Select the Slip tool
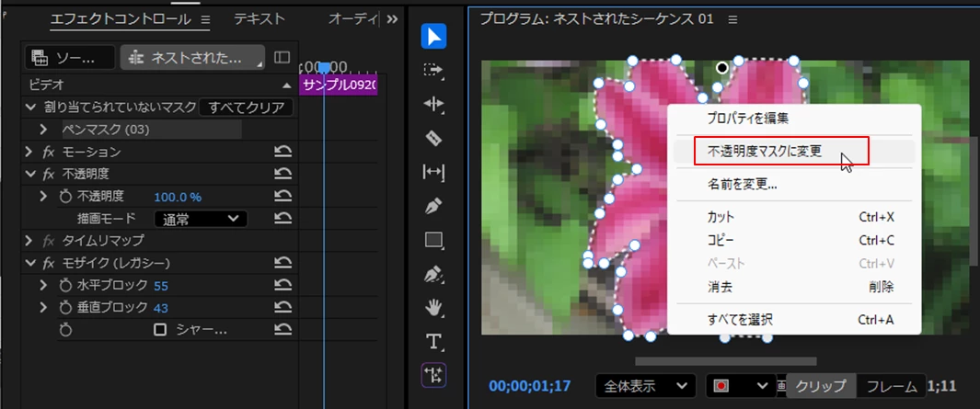 click(x=433, y=172)
